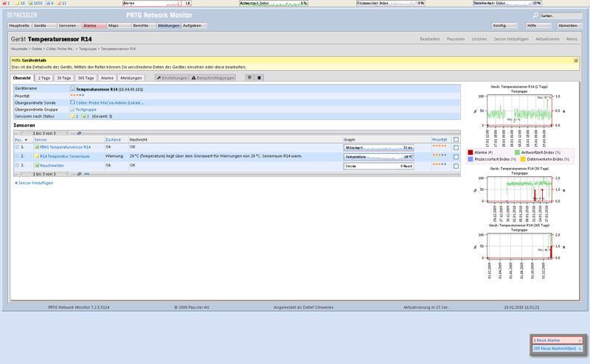This screenshot has height=364, width=590.
Task: Expand the Menü option at top right
Action: click(572, 38)
